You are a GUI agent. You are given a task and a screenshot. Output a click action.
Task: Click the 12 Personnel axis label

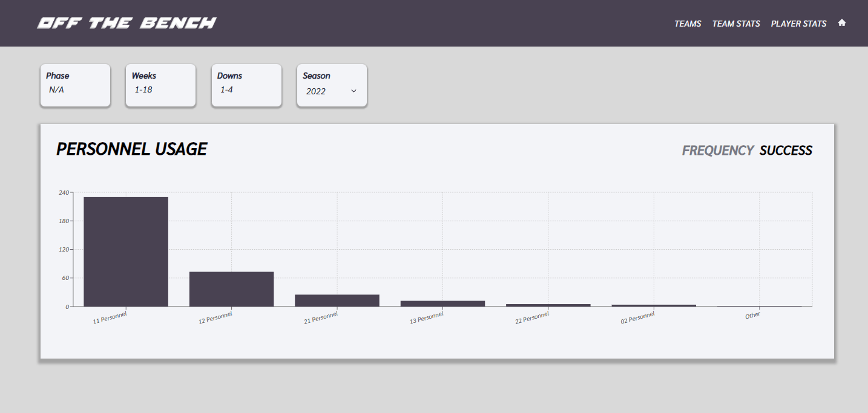[215, 318]
